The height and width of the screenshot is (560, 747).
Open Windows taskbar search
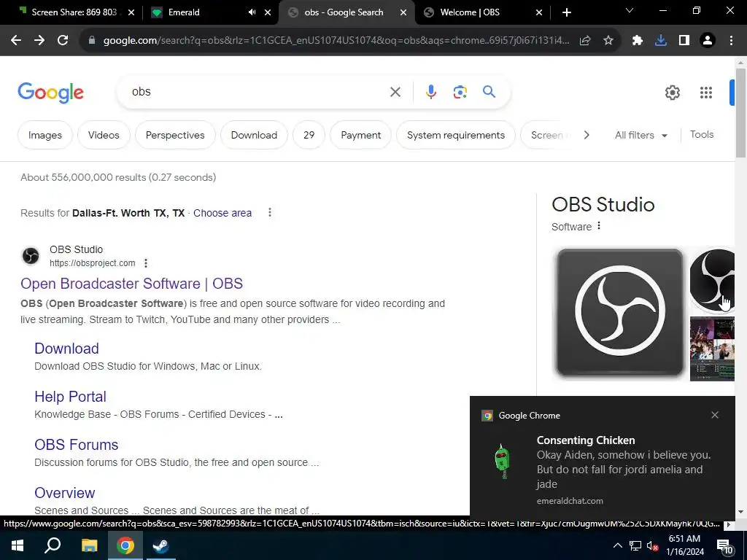pyautogui.click(x=53, y=545)
